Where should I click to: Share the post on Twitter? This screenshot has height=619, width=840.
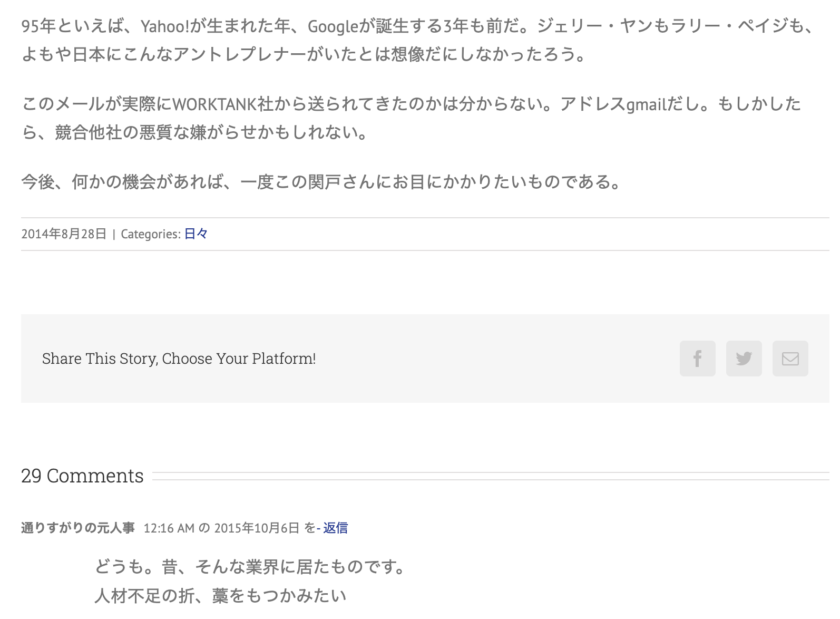[744, 359]
